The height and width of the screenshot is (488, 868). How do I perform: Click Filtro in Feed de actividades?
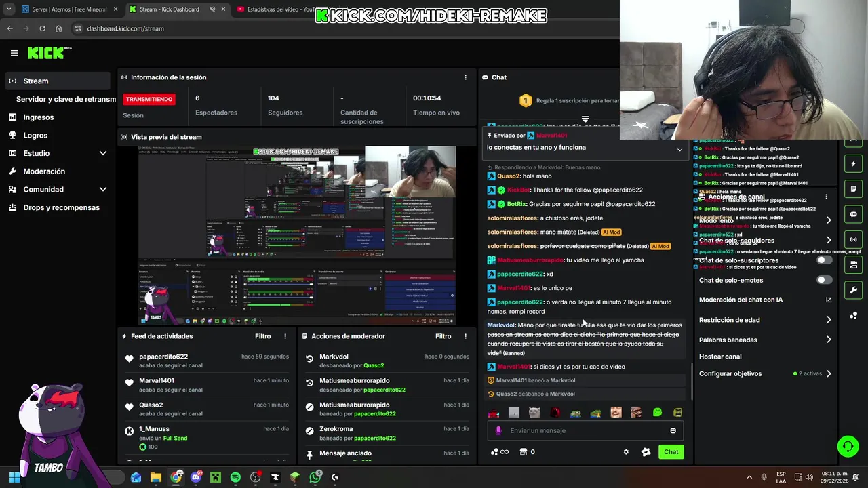pos(262,336)
